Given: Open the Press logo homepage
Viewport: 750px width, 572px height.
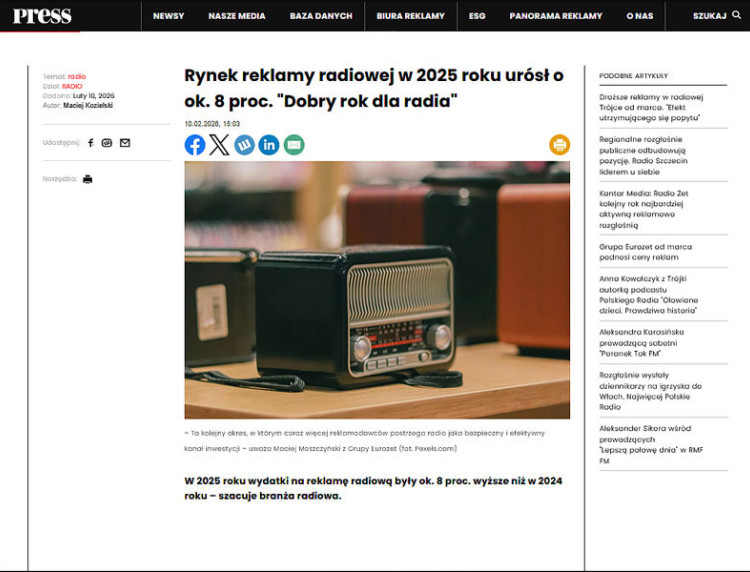Looking at the screenshot, I should pos(41,15).
